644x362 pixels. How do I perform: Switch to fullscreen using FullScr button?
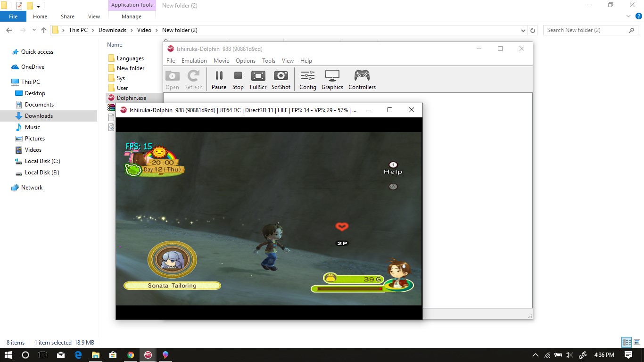(x=258, y=80)
